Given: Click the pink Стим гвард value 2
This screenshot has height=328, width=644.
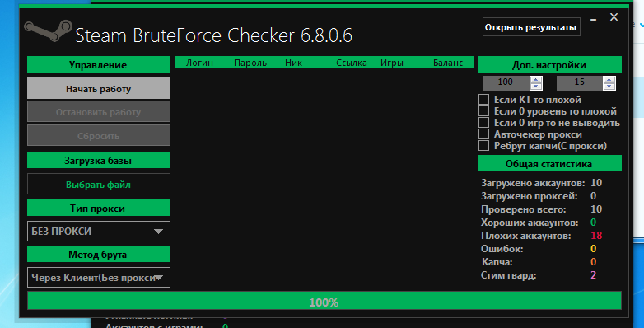Looking at the screenshot, I should (x=593, y=275).
